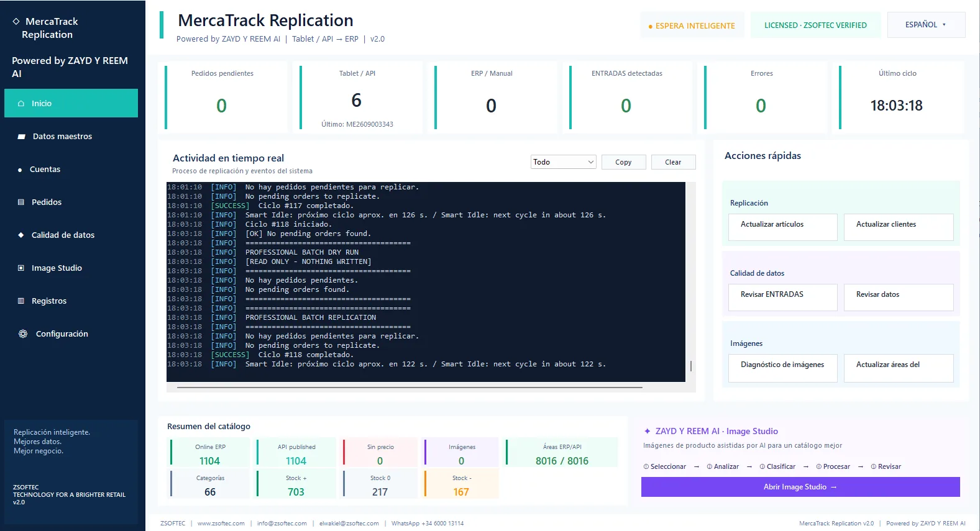
Task: Click the Errores counter card
Action: click(762, 98)
